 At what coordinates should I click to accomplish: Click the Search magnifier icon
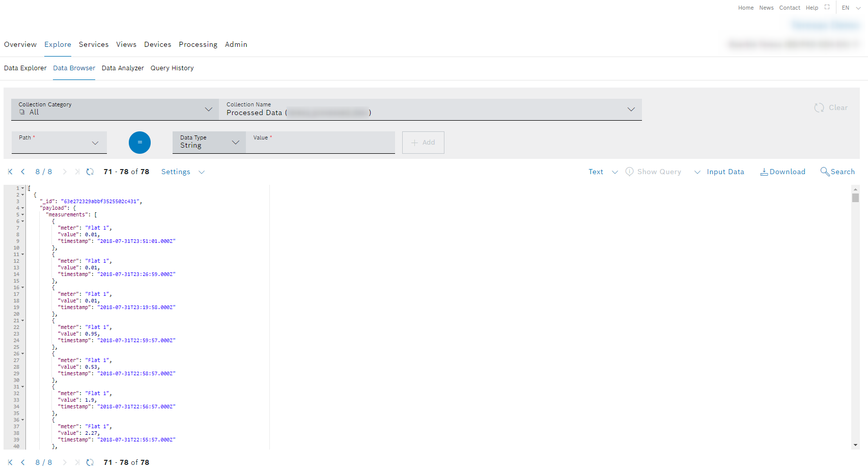pos(825,172)
